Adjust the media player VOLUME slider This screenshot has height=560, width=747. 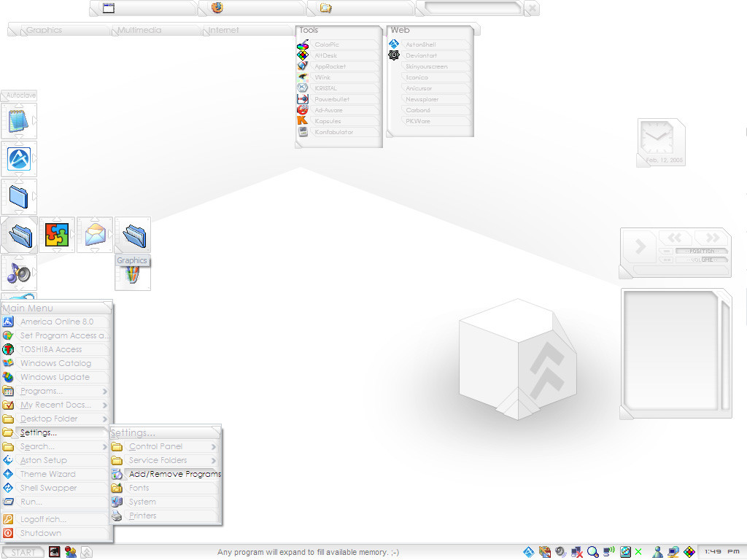coord(701,260)
